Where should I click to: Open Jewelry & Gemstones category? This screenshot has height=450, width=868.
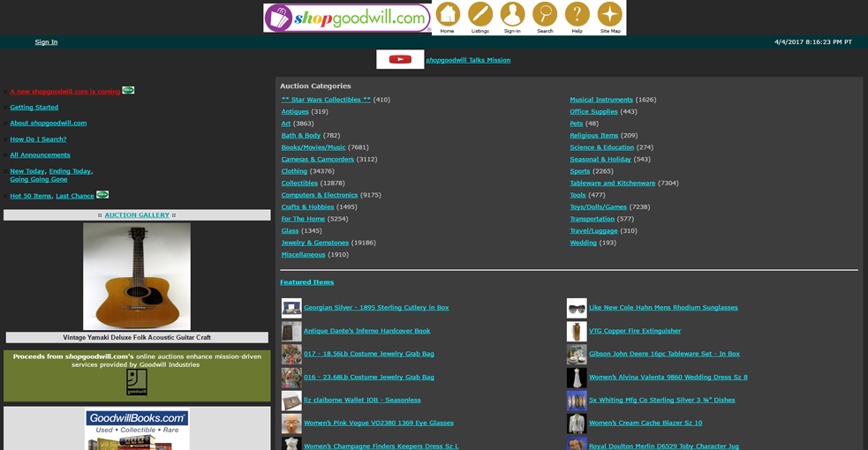315,243
